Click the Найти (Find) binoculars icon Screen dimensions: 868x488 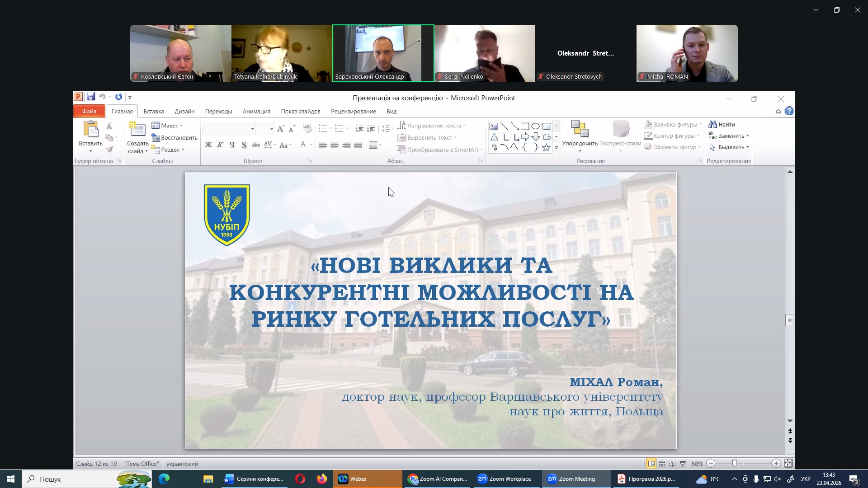[x=713, y=124]
